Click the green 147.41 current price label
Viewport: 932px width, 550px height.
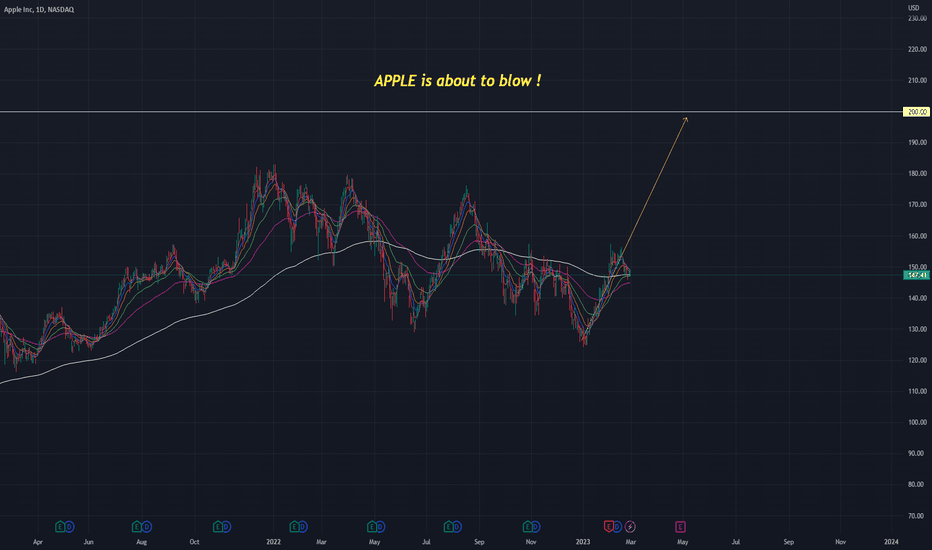pyautogui.click(x=916, y=275)
